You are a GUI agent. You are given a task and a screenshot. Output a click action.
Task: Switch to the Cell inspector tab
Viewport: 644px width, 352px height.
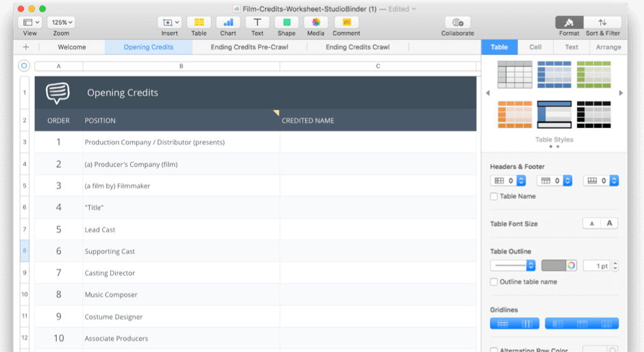coord(535,47)
